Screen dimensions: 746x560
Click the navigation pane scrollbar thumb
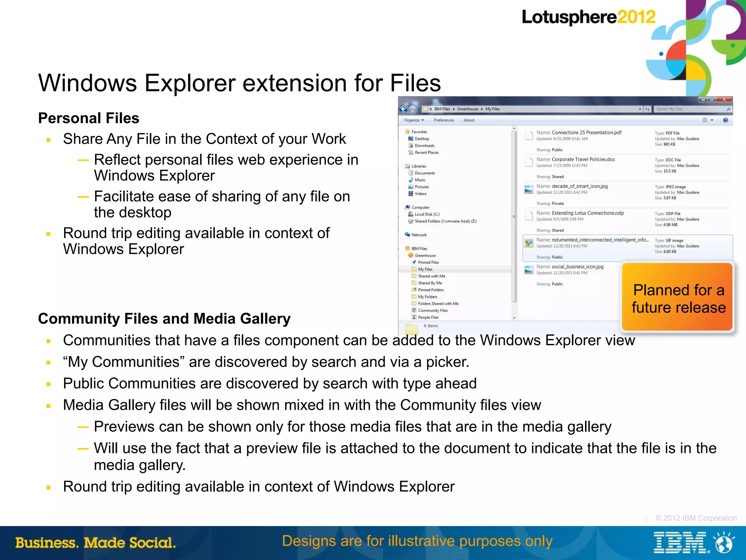514,216
